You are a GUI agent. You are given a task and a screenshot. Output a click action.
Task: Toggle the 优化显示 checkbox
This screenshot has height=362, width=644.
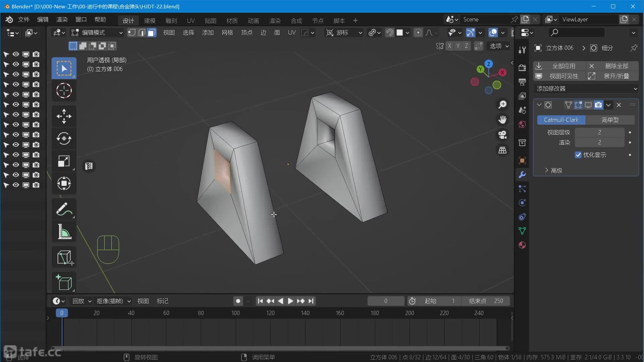[578, 155]
